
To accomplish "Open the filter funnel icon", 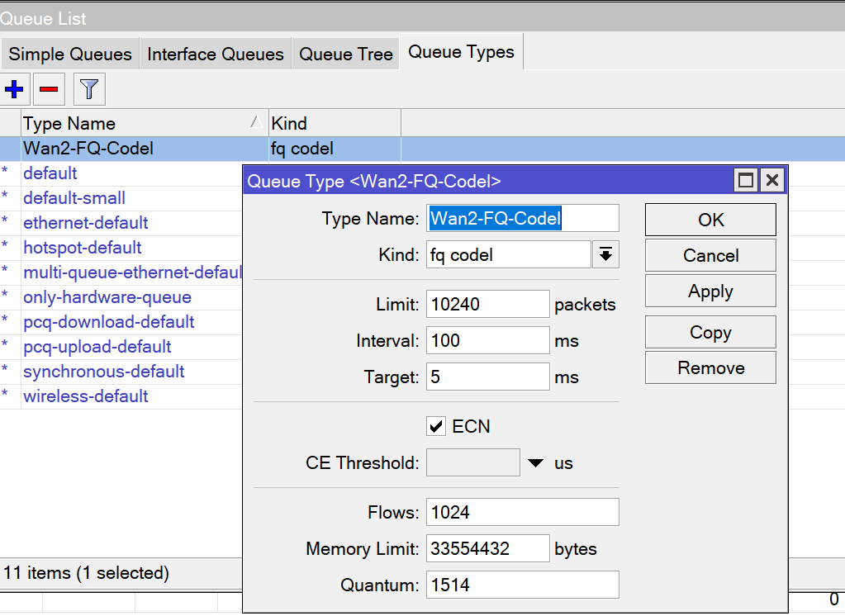I will click(89, 88).
